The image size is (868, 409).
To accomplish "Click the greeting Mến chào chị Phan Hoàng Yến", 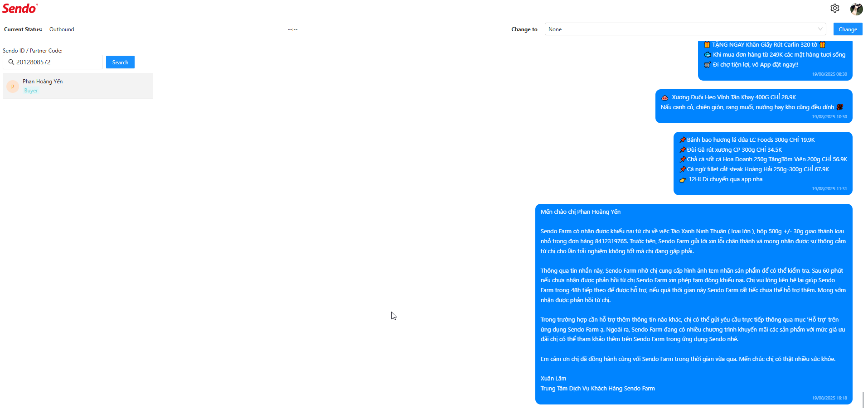I will (x=580, y=212).
